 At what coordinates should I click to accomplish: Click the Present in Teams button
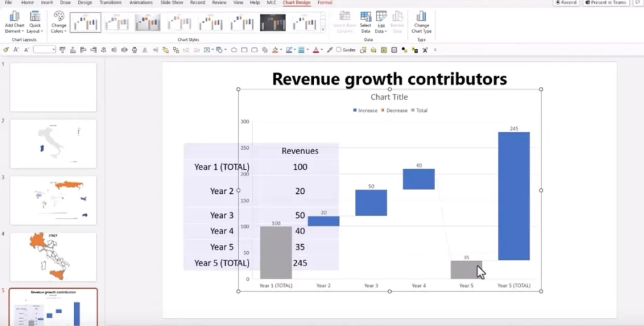[x=606, y=3]
